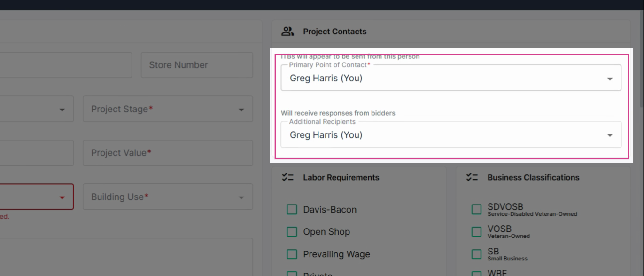Select the VOSB Veteran-Owned checkbox
The image size is (644, 276).
[476, 231]
